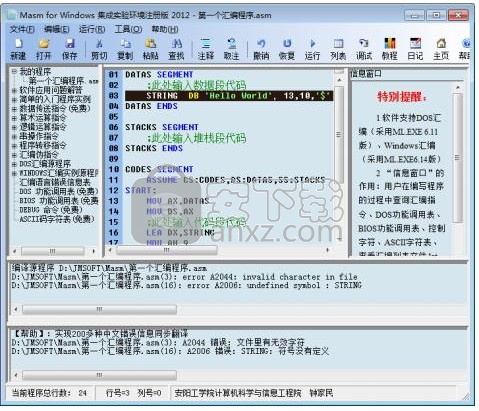
Task: Expand the DOS汇编源程序 tree node
Action: pos(14,164)
